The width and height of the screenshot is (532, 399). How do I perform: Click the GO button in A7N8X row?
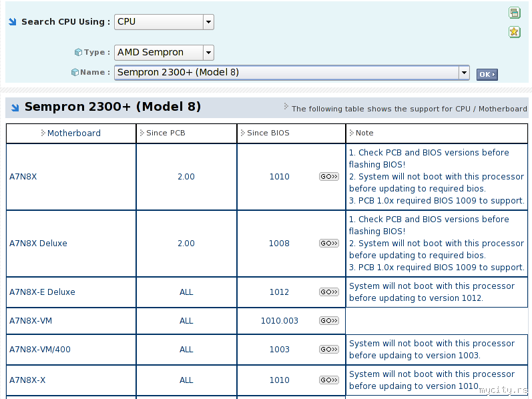[329, 176]
